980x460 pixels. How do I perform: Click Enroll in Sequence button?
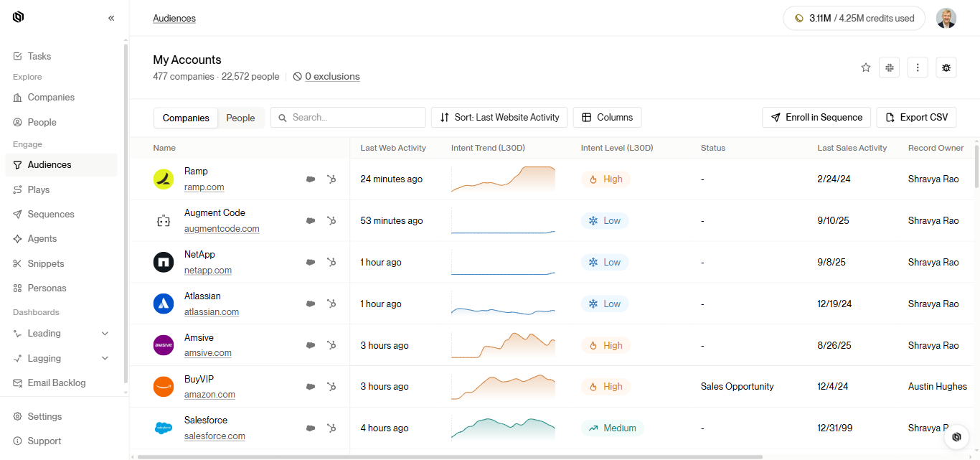pos(816,117)
